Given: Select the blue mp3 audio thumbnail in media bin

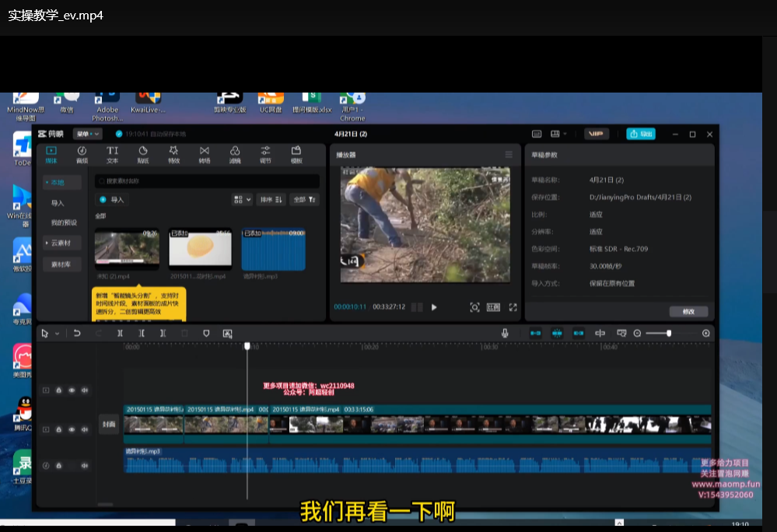Looking at the screenshot, I should click(274, 249).
